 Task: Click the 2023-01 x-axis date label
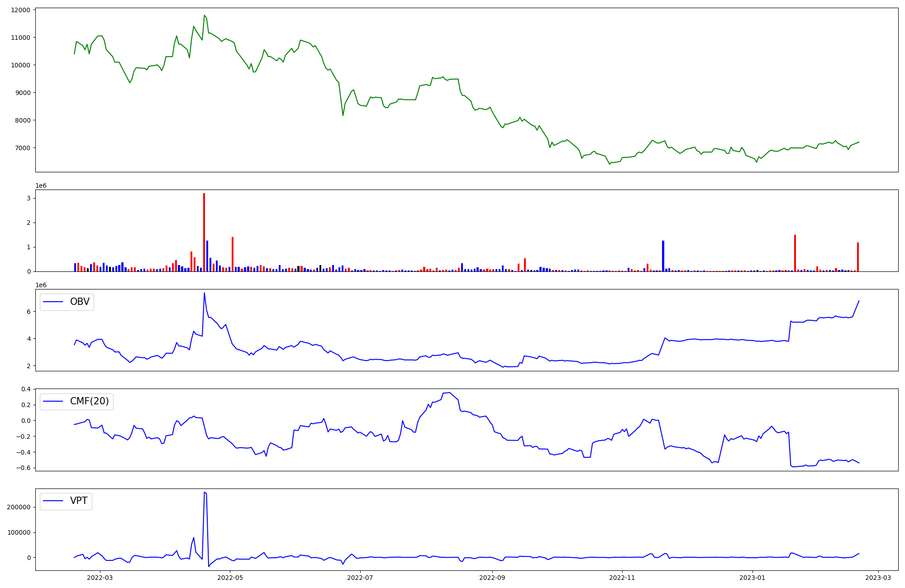pyautogui.click(x=752, y=578)
